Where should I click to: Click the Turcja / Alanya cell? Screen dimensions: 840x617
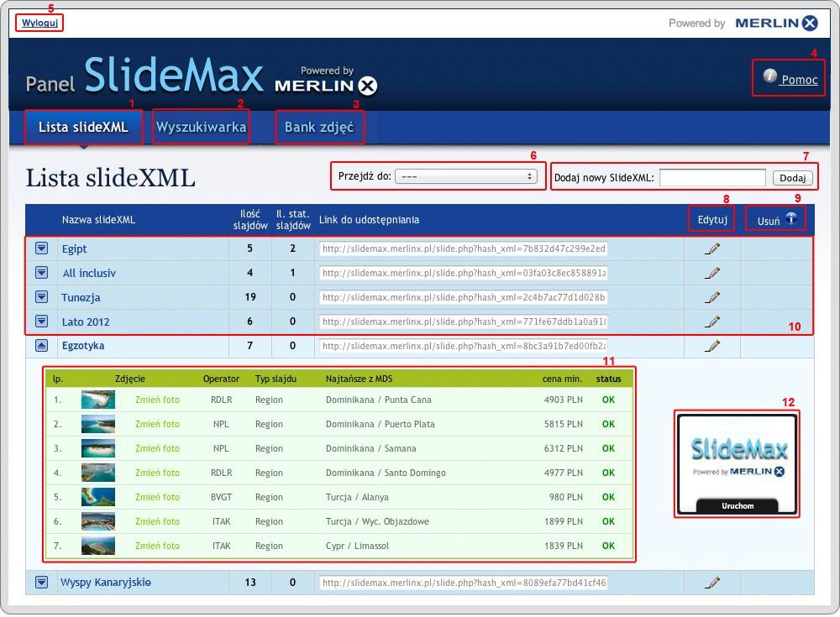pos(357,497)
